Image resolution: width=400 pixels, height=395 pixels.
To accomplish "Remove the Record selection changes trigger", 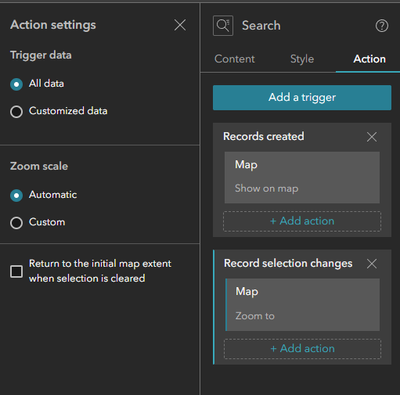I will coord(372,264).
